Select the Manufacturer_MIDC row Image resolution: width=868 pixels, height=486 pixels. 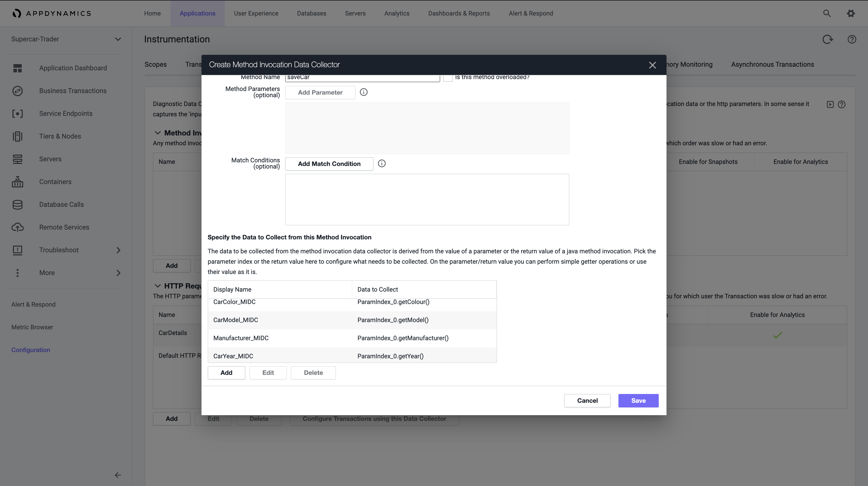click(x=352, y=338)
